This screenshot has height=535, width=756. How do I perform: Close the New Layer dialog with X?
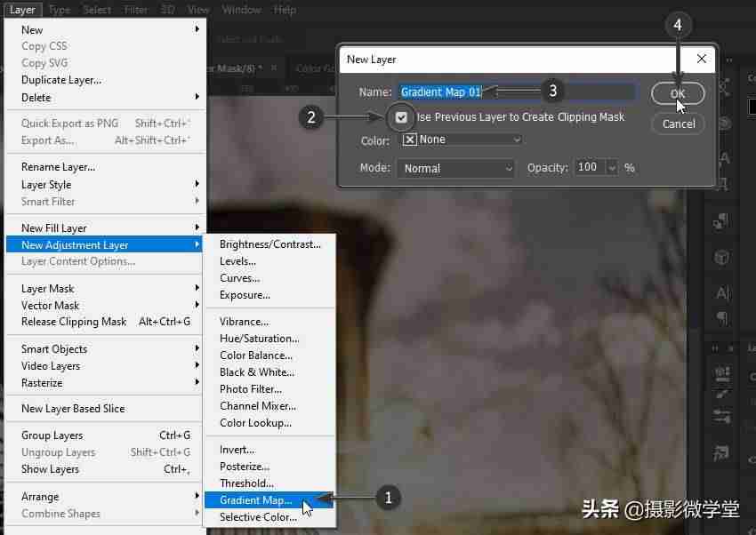tap(702, 59)
